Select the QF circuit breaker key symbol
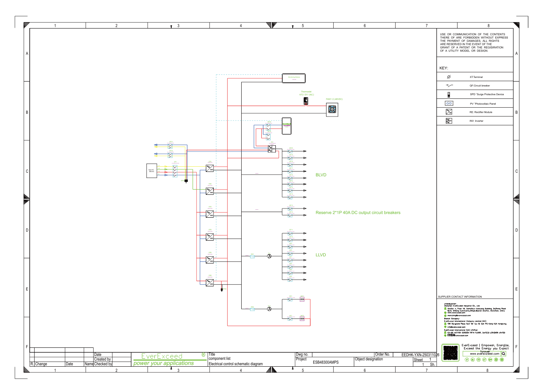The height and width of the screenshot is (392, 544). [x=449, y=86]
